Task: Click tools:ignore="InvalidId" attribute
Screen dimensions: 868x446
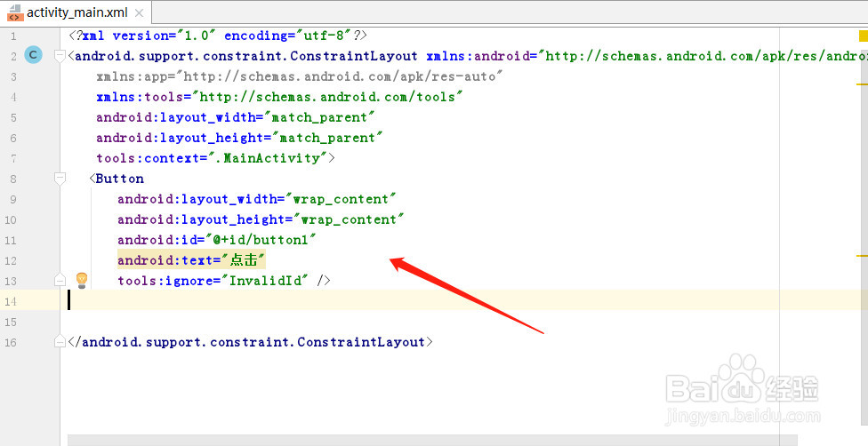Action: coord(213,281)
